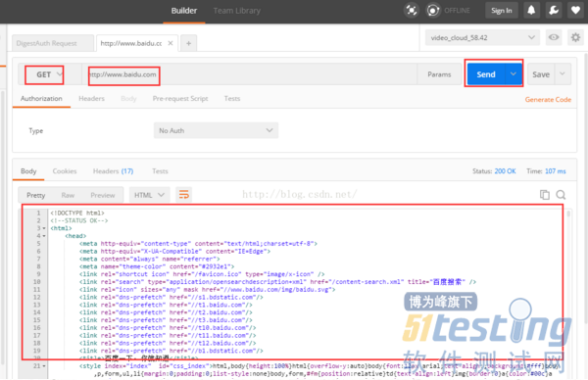588x380 pixels.
Task: Switch to the Builder tab
Action: (184, 11)
